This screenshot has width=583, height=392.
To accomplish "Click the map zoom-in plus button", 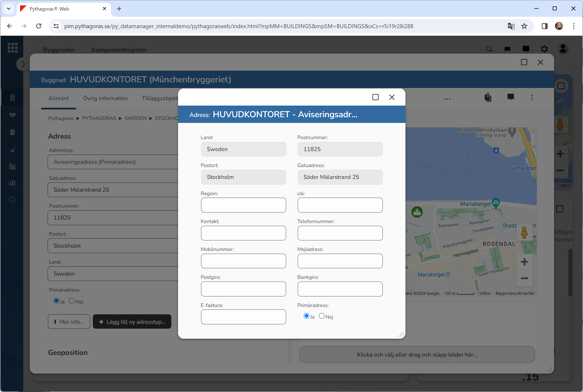I will coord(524,262).
